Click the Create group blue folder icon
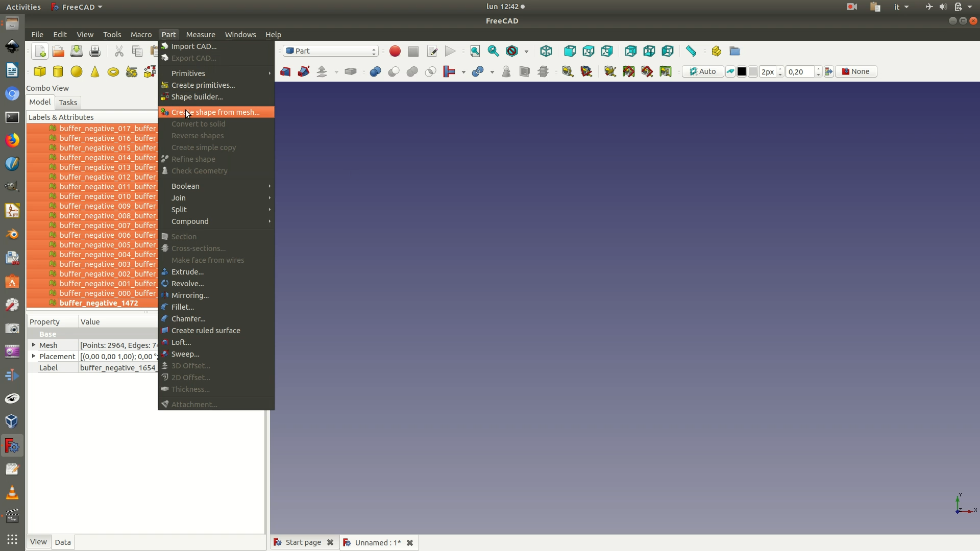 click(x=735, y=51)
